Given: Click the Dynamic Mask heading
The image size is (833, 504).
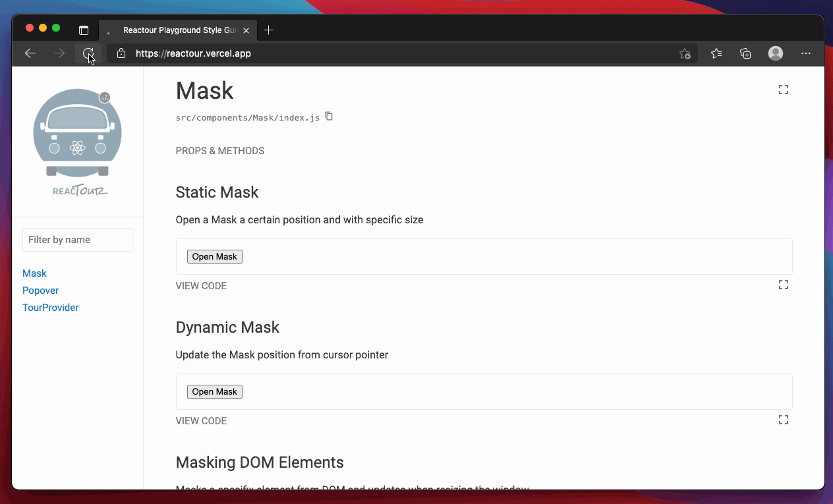Looking at the screenshot, I should point(227,327).
